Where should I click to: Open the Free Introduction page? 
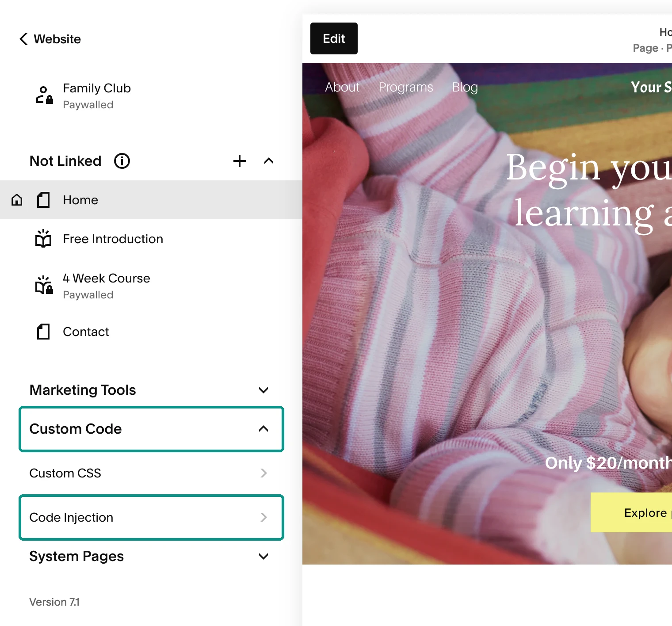[x=151, y=239]
